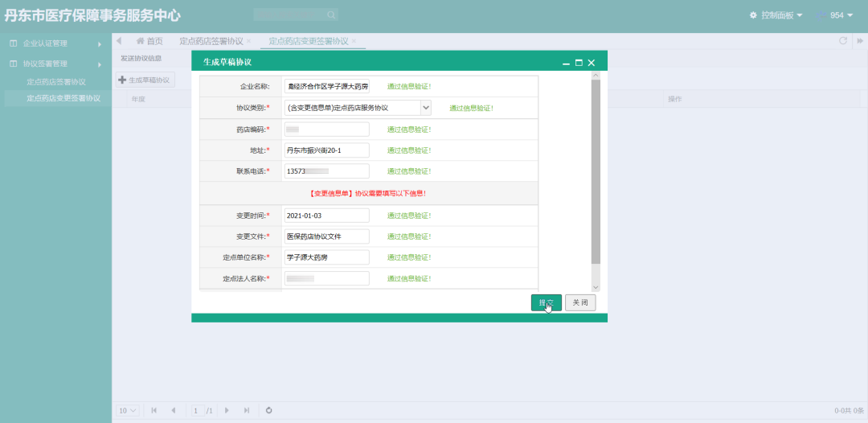Image resolution: width=868 pixels, height=423 pixels.
Task: Open the 协议类别 dropdown arrow
Action: [426, 108]
